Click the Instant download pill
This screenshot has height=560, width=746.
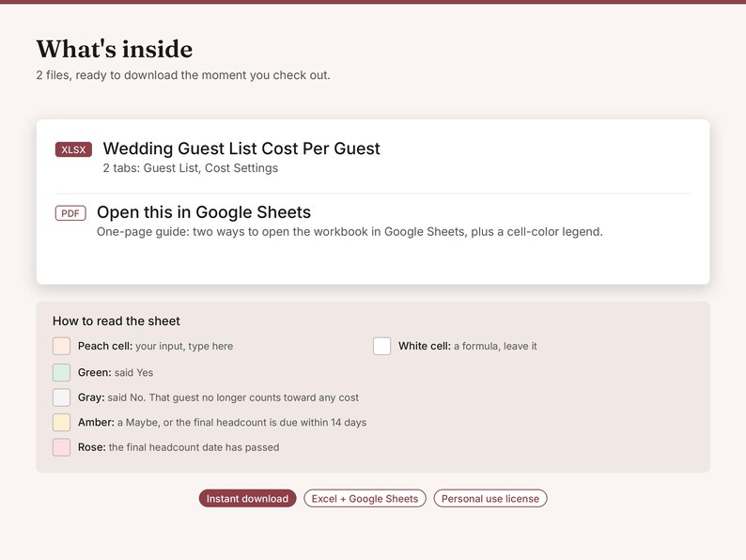point(247,498)
